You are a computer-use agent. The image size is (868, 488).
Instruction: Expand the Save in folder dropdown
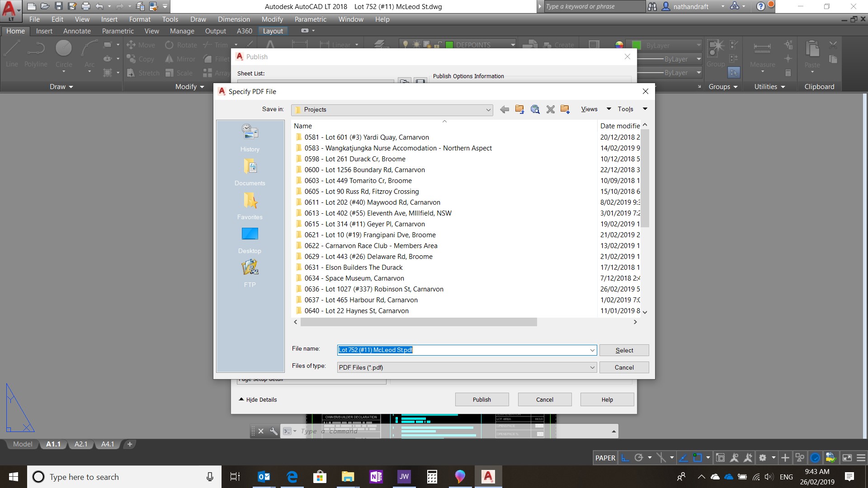pyautogui.click(x=488, y=110)
